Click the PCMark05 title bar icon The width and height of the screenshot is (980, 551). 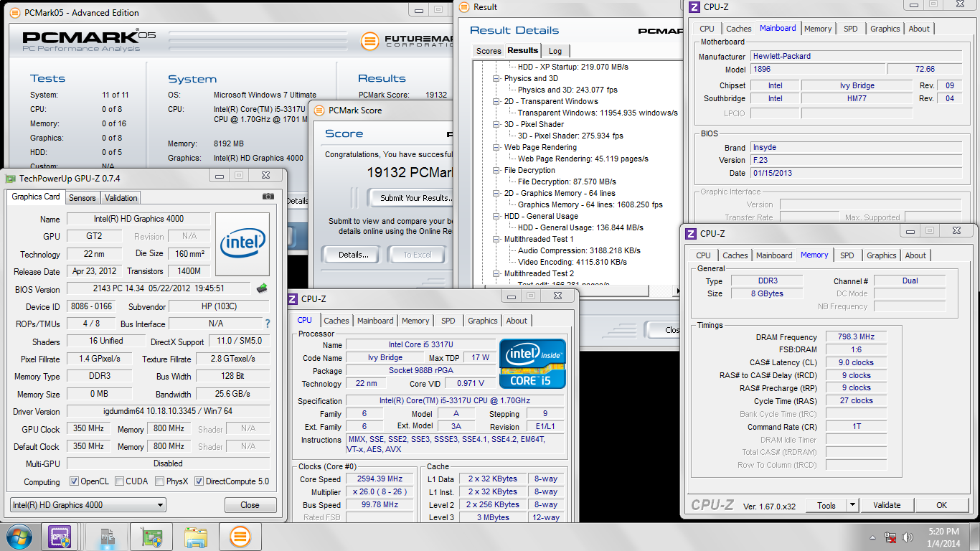16,12
